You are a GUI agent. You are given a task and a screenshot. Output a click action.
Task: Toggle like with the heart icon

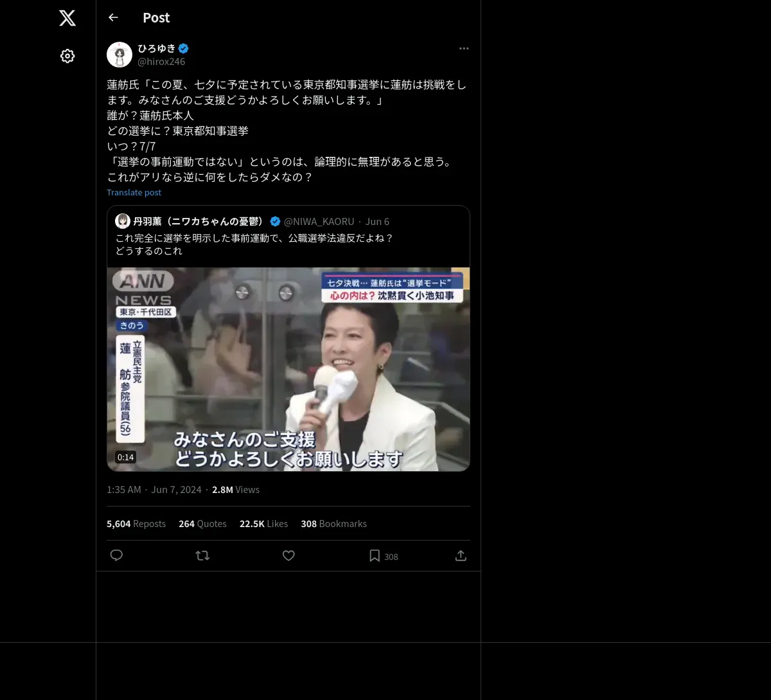288,555
